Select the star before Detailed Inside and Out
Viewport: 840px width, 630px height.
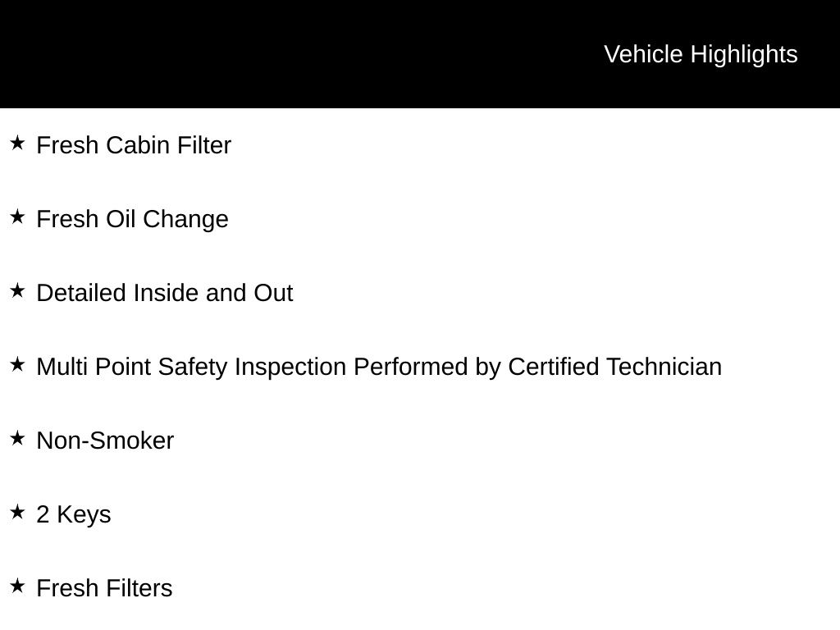coord(17,291)
